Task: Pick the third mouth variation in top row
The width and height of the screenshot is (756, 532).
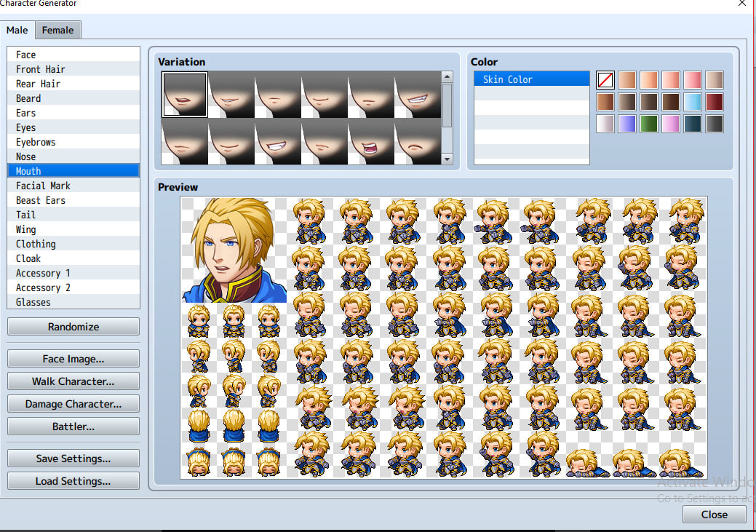Action: pyautogui.click(x=278, y=95)
